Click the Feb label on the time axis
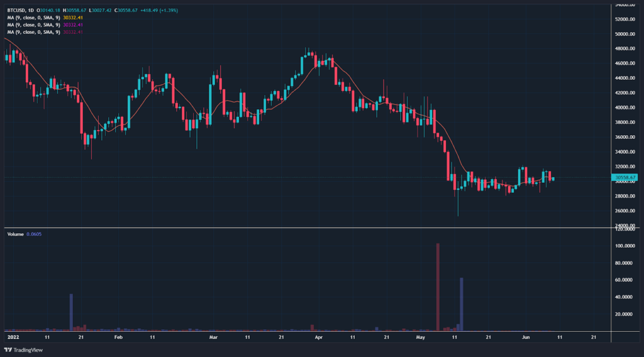Viewport: 644px width, 357px height. click(118, 338)
